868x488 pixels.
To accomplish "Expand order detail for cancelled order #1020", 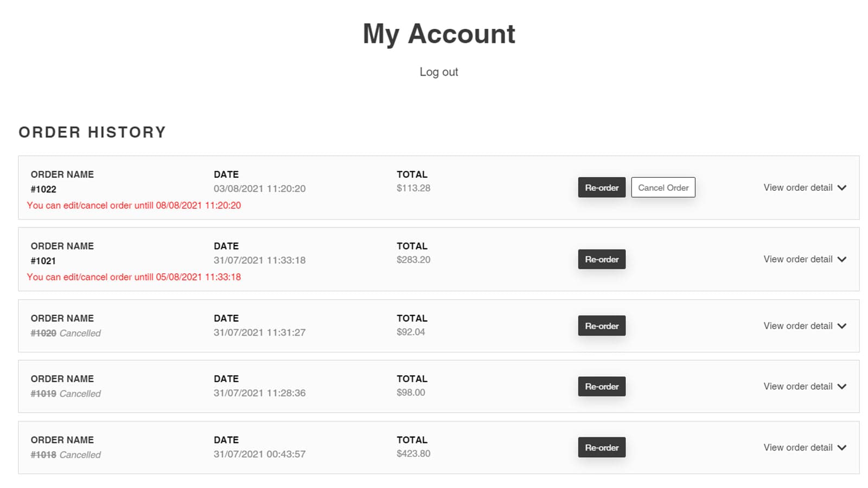I will [805, 326].
